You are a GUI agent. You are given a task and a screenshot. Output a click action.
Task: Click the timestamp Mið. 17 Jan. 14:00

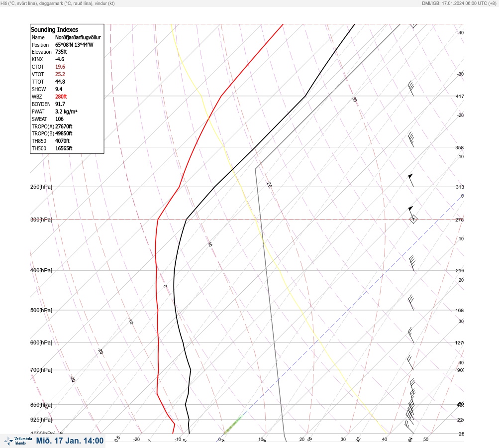point(70,441)
